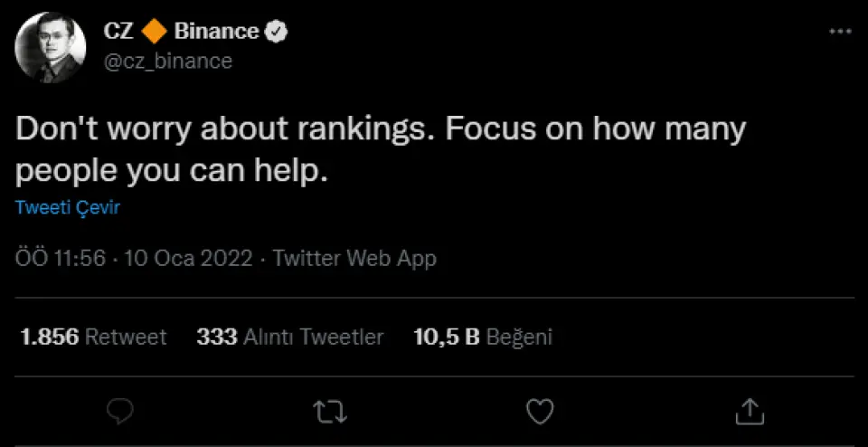Open the @cz_binance handle link
This screenshot has width=868, height=447.
point(167,61)
